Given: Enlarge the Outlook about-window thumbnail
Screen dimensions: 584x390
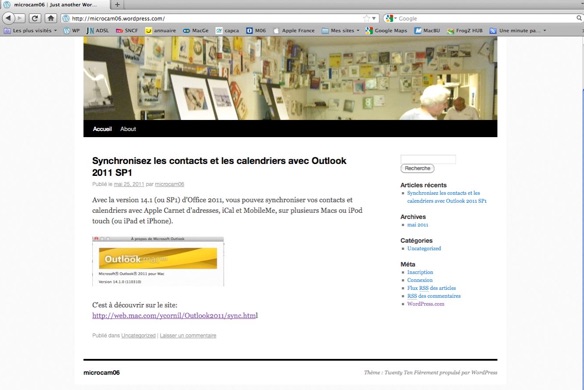Looking at the screenshot, I should point(158,261).
